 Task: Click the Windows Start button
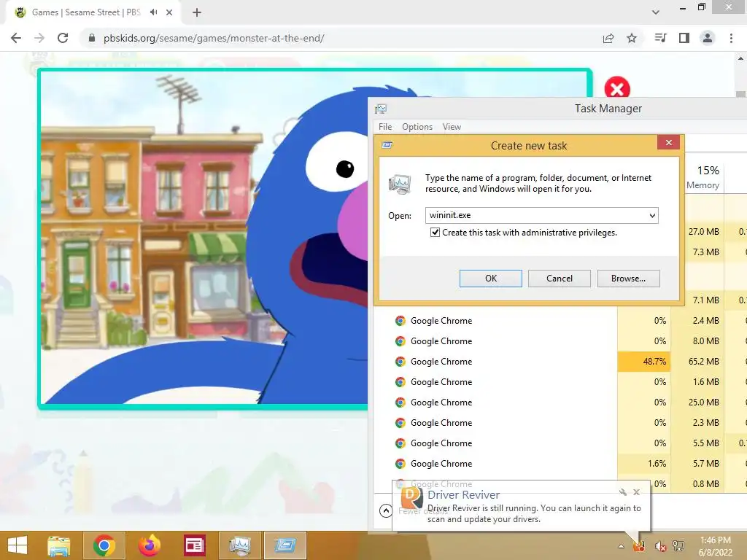pos(18,545)
